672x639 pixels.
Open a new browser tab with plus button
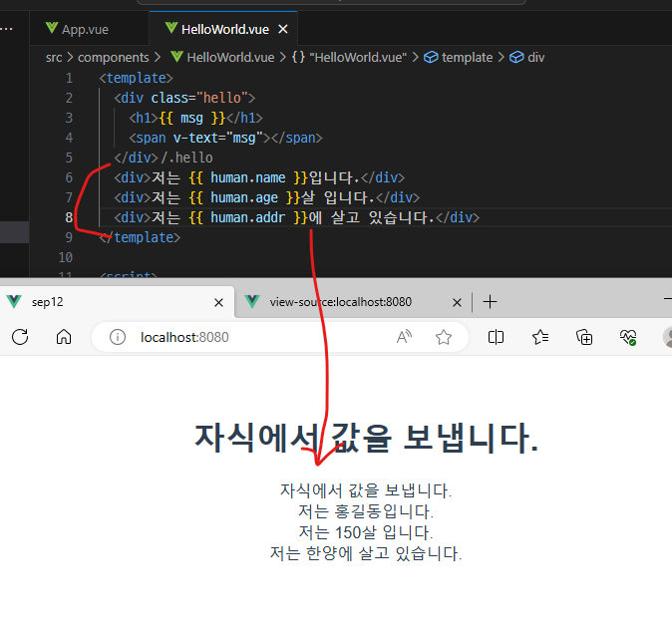click(x=490, y=302)
